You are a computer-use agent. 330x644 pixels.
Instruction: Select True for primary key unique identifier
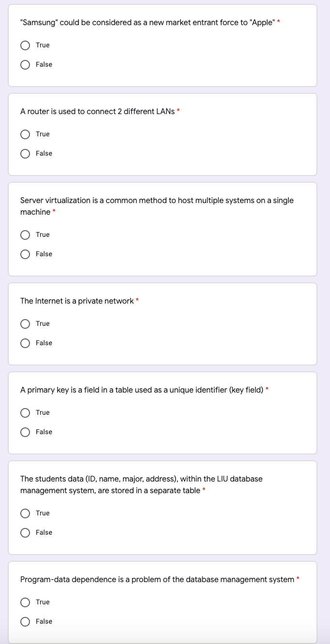tap(25, 412)
